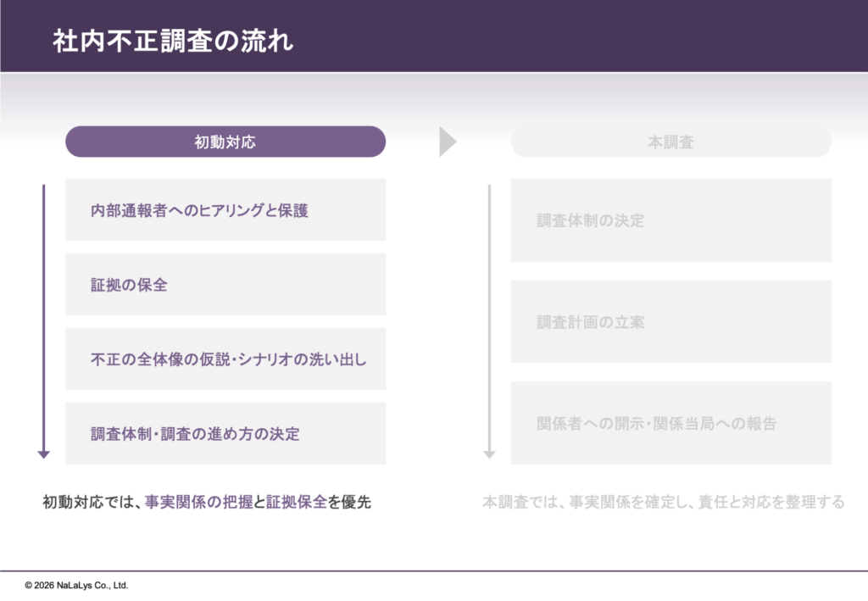Select the 初動対応 phase pill
This screenshot has width=868, height=601.
[x=225, y=142]
